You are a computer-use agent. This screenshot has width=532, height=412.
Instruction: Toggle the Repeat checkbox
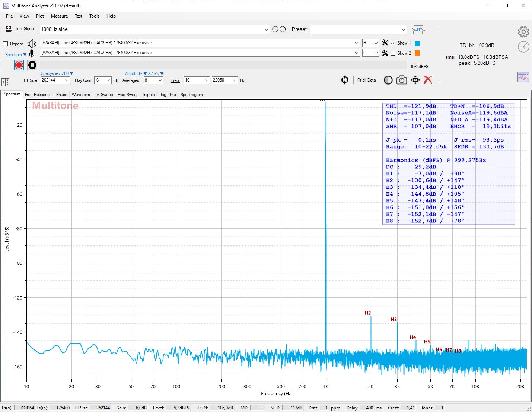pyautogui.click(x=6, y=44)
